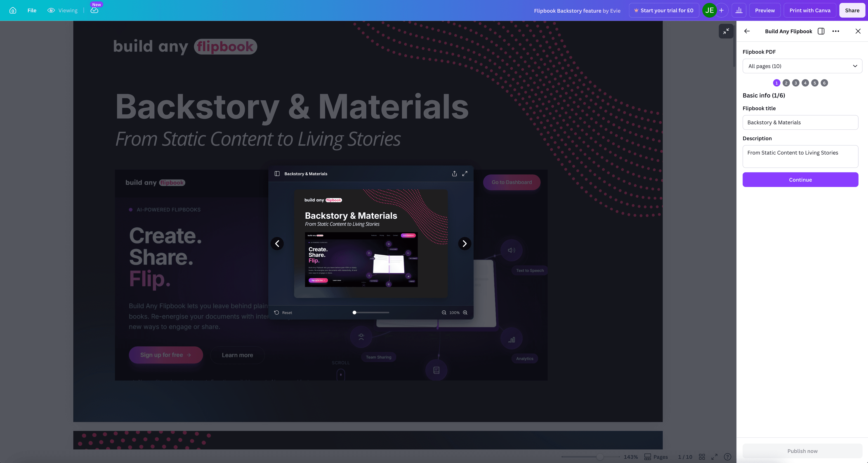Viewport: 868px width, 463px height.
Task: Select step 5 indicator
Action: point(815,83)
